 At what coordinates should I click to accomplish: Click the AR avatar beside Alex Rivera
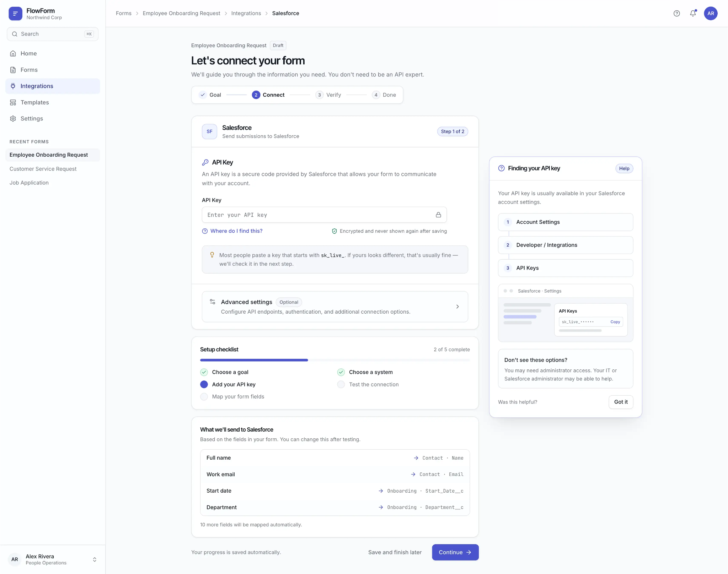click(x=15, y=559)
